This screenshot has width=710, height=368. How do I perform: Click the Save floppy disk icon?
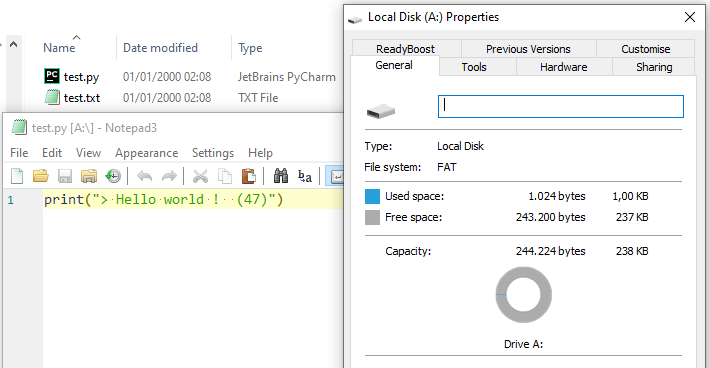pyautogui.click(x=65, y=176)
